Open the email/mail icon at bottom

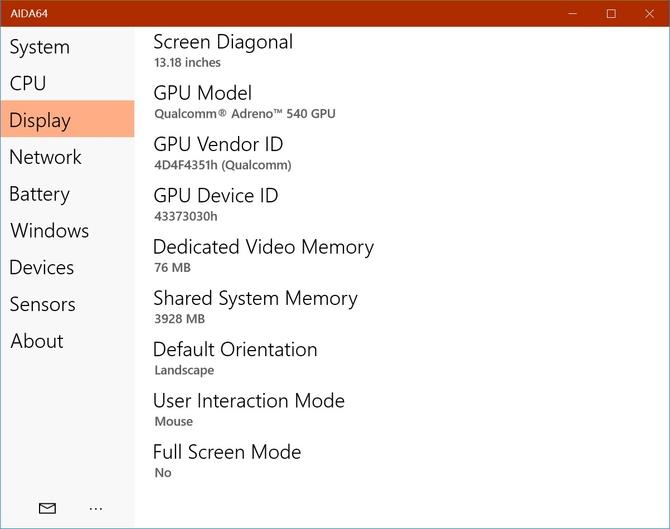pyautogui.click(x=47, y=508)
